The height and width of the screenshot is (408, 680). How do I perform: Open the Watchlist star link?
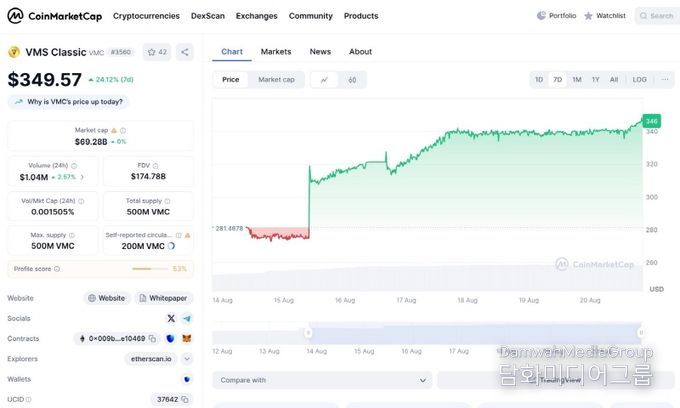pyautogui.click(x=605, y=16)
